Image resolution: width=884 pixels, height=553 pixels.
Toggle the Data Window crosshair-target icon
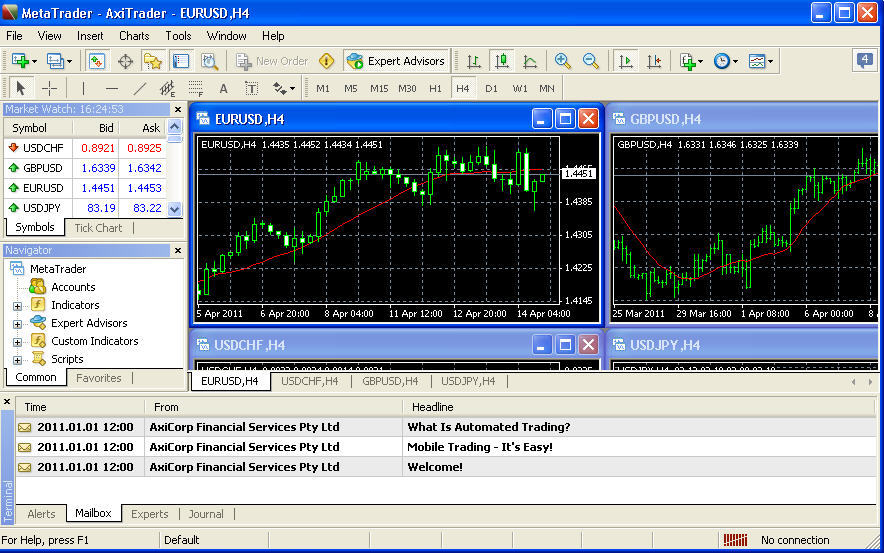tap(125, 61)
